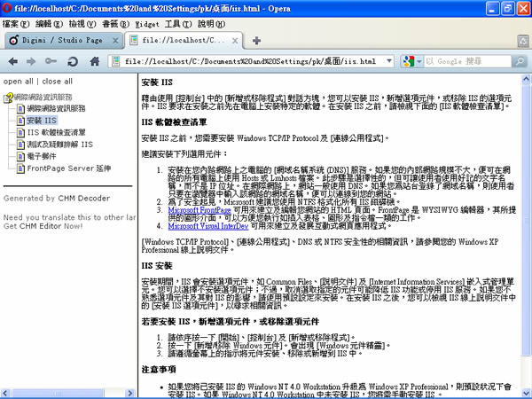Viewport: 532px width, 399px height.
Task: Go back with the Back arrow button
Action: click(x=13, y=61)
